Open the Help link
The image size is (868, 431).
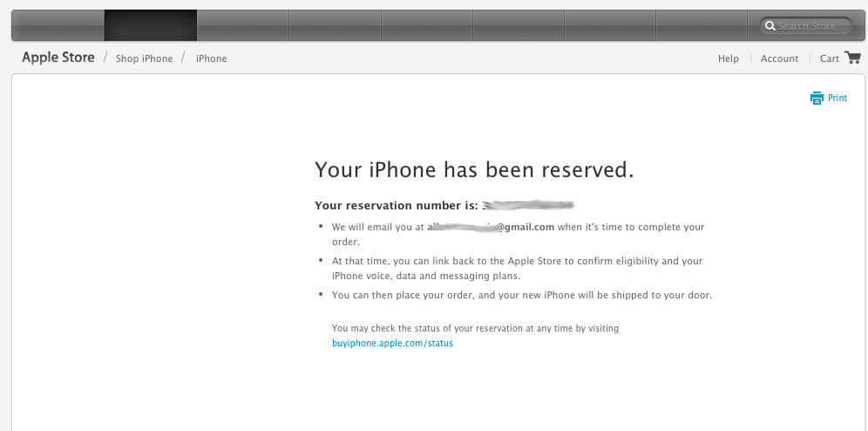[728, 58]
